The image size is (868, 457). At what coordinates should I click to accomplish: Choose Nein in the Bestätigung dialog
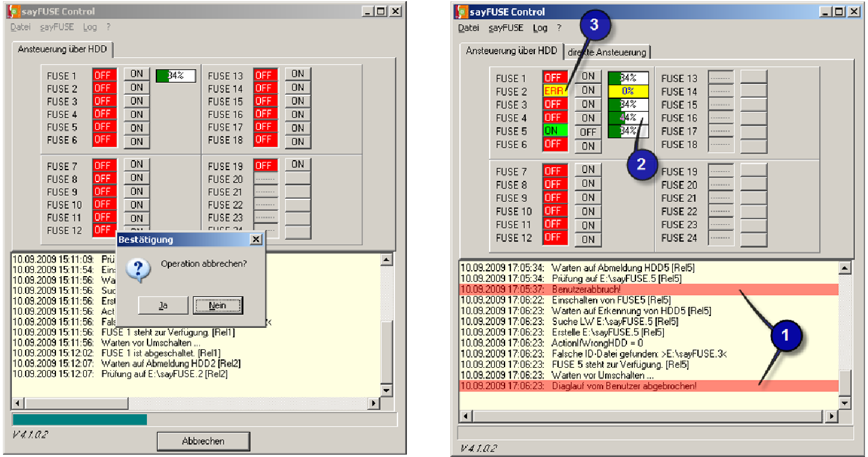pyautogui.click(x=218, y=305)
